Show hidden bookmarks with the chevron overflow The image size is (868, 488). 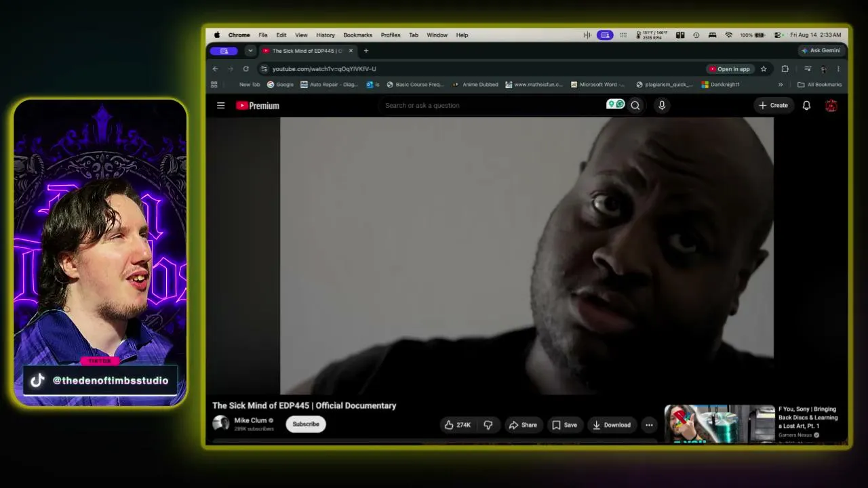781,85
